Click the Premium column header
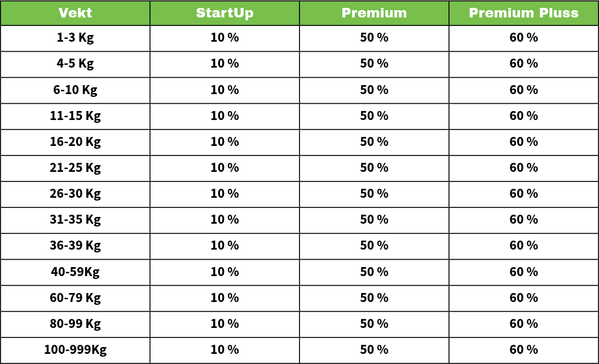This screenshot has width=599, height=364. point(374,13)
